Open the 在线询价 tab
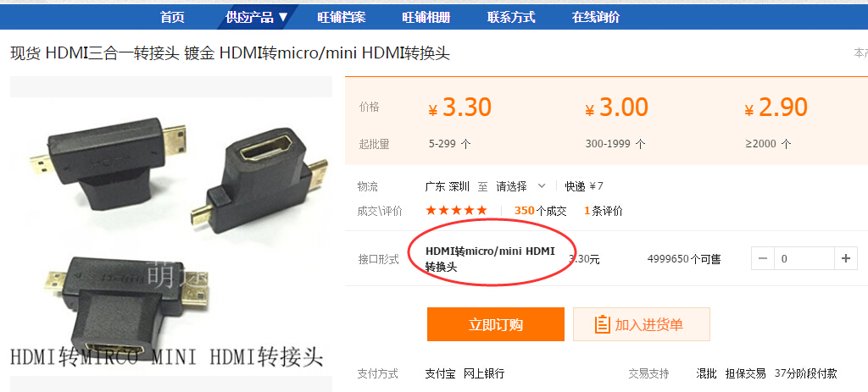The height and width of the screenshot is (392, 868). click(596, 17)
